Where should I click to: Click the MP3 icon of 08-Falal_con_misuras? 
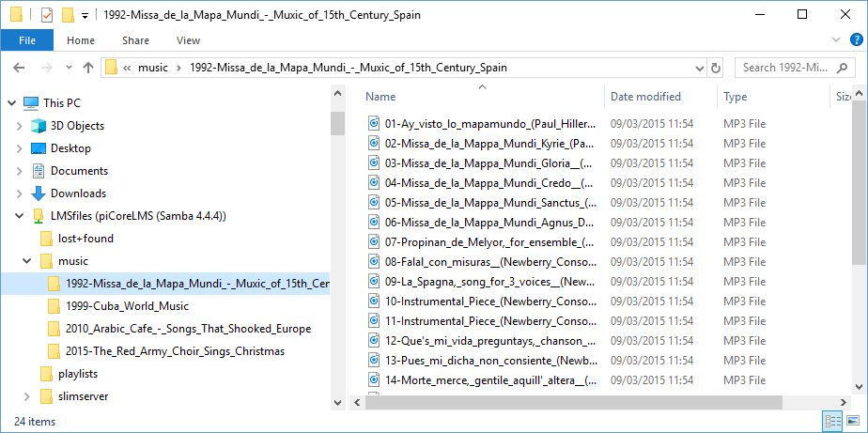tap(374, 261)
